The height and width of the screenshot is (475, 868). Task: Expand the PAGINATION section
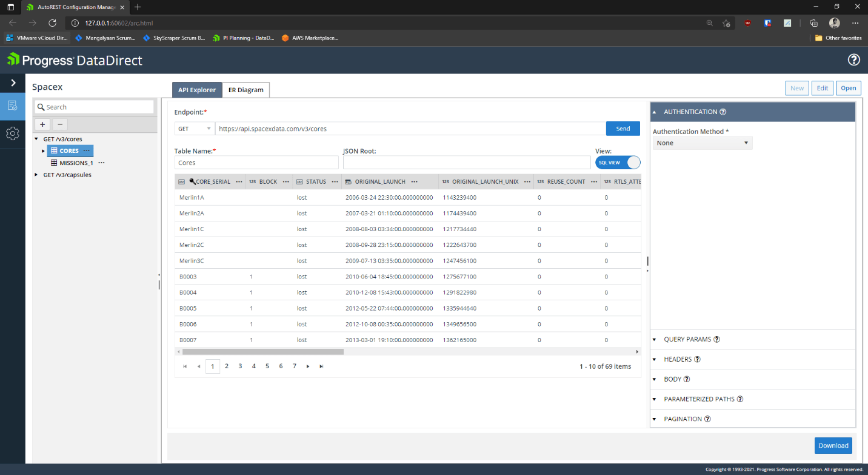(683, 419)
